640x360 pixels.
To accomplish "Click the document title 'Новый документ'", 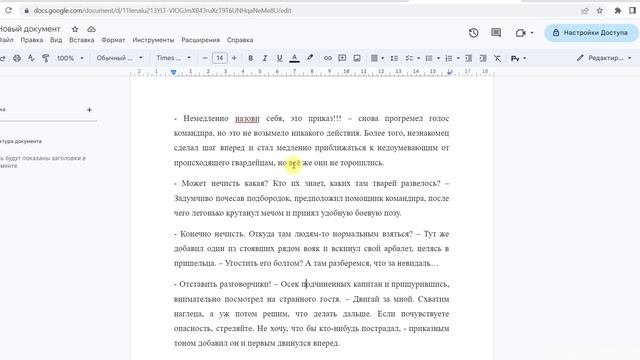I will 29,29.
